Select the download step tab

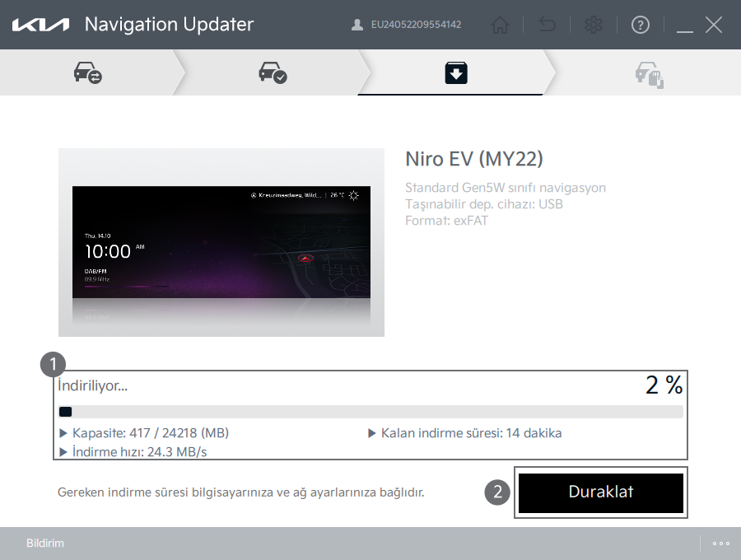point(456,72)
